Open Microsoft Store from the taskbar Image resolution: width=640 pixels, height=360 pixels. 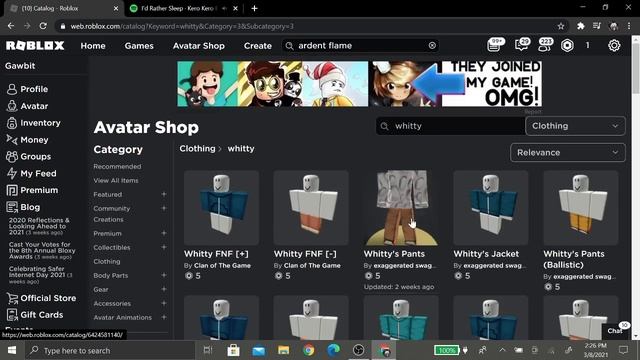coord(233,350)
